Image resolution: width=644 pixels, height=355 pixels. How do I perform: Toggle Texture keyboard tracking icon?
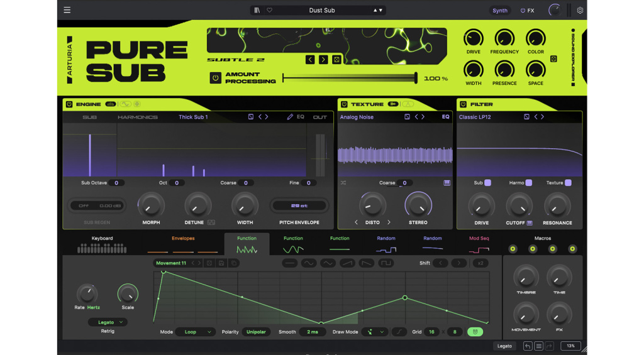tap(447, 183)
